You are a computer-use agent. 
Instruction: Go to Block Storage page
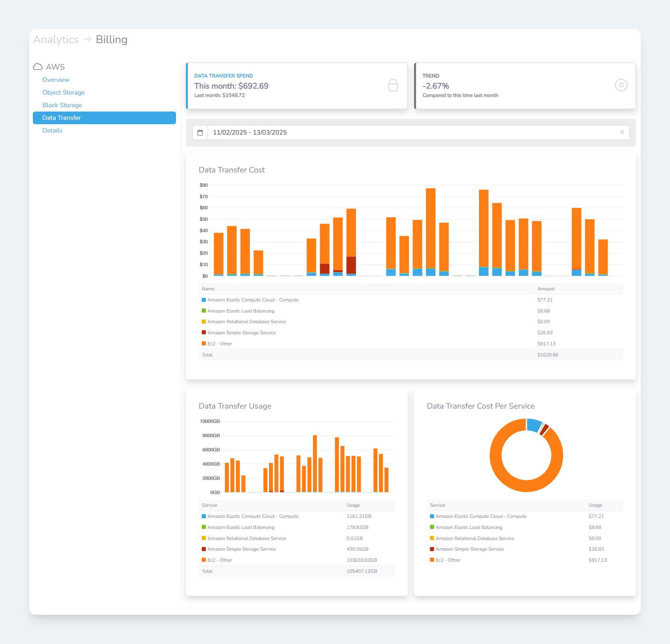pyautogui.click(x=62, y=105)
